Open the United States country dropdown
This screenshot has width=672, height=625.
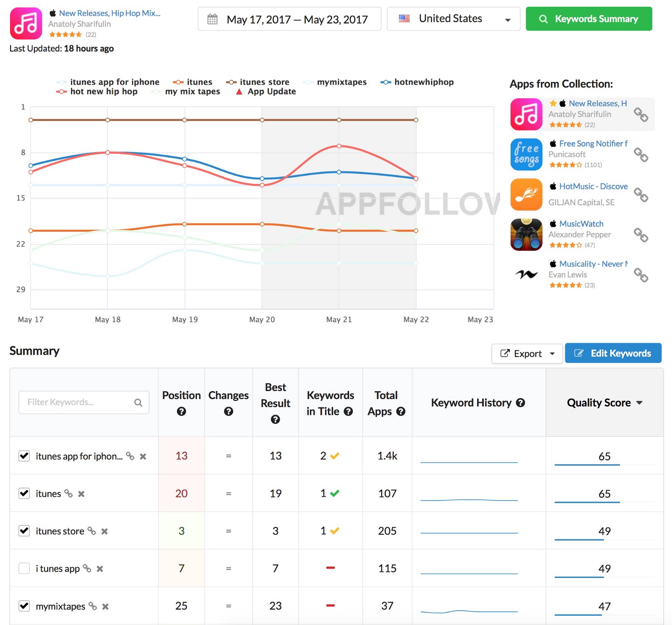453,19
